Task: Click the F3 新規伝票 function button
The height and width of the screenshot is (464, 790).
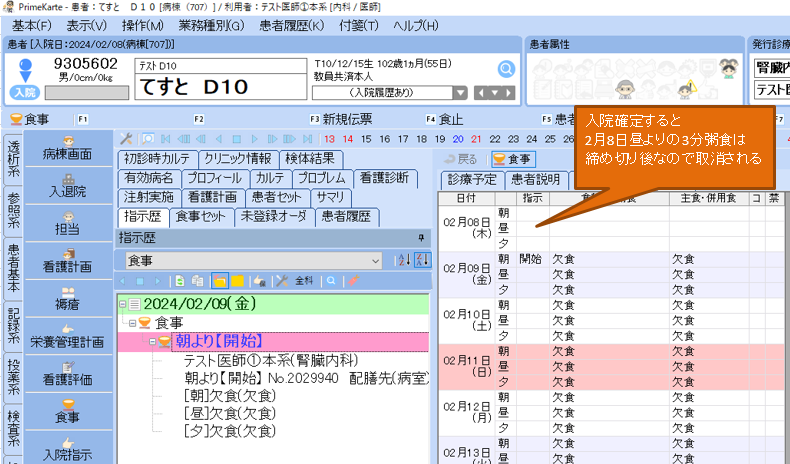Action: click(x=341, y=119)
